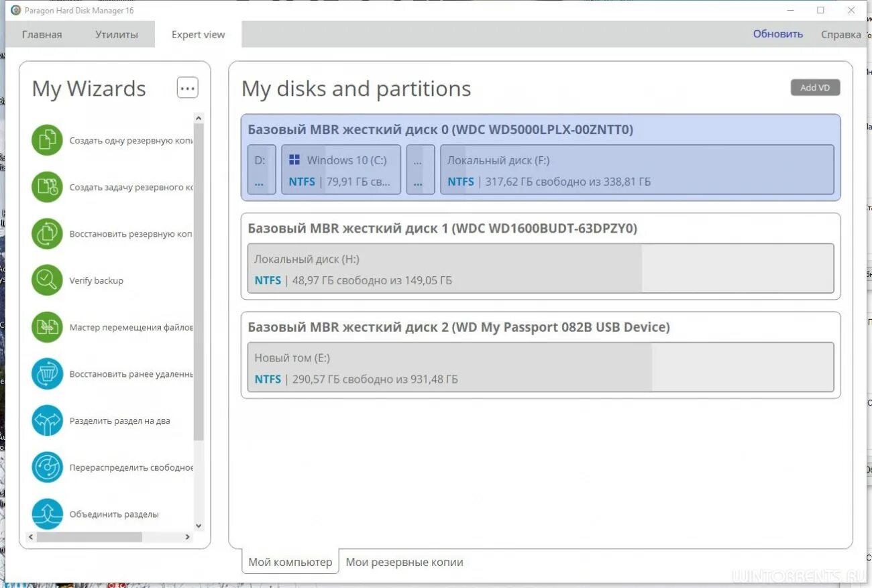Image resolution: width=872 pixels, height=588 pixels.
Task: Click Мастер перемещения файлов label
Action: [131, 327]
